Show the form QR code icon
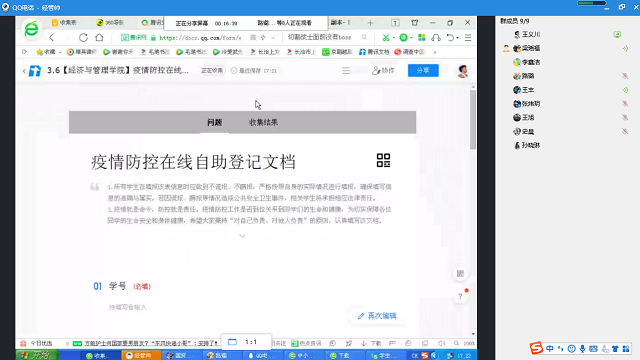The width and height of the screenshot is (640, 360). [x=383, y=160]
